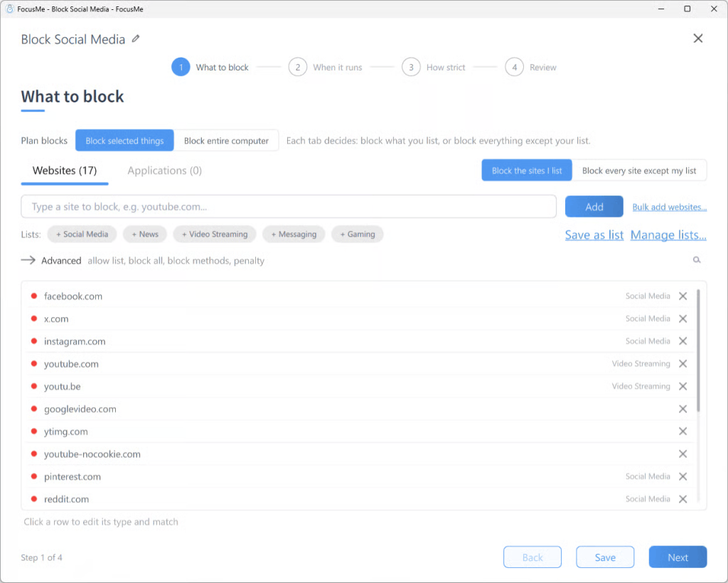The image size is (728, 583).
Task: Select the pinterest.com row
Action: (x=359, y=476)
